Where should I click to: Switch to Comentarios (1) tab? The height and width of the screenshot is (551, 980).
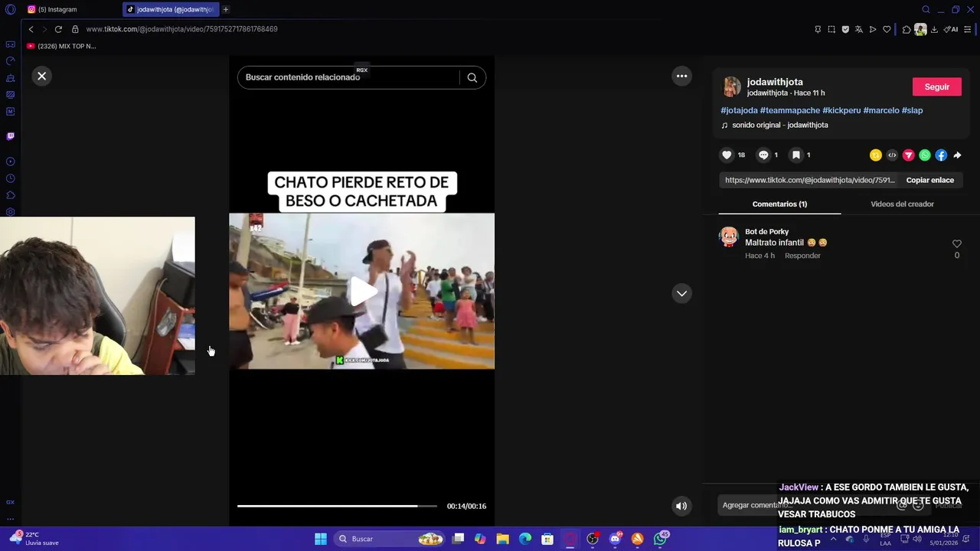[779, 204]
